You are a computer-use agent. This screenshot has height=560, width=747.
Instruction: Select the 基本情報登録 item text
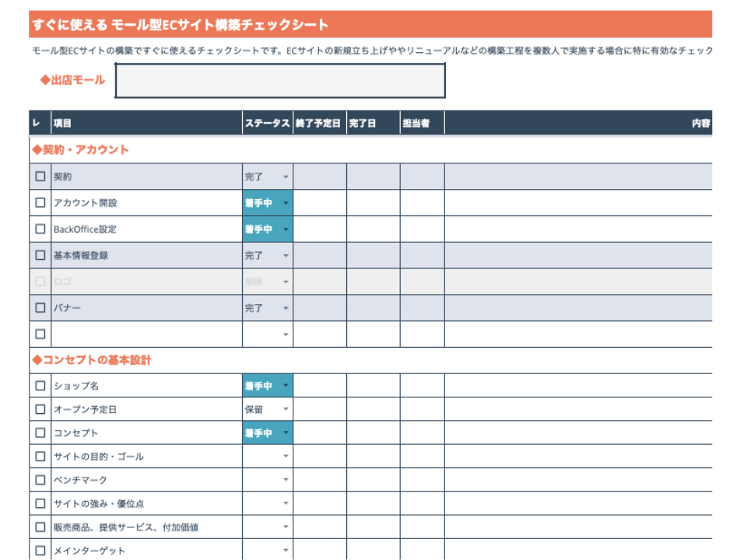(x=81, y=255)
